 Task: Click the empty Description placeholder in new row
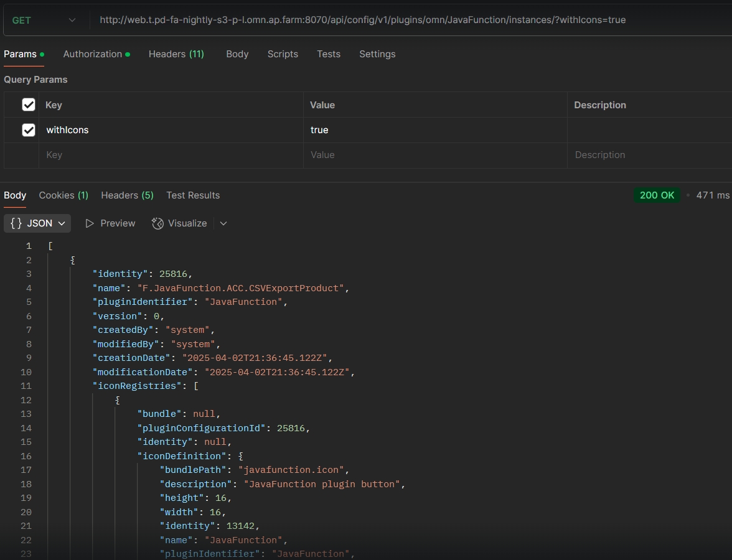coord(647,155)
